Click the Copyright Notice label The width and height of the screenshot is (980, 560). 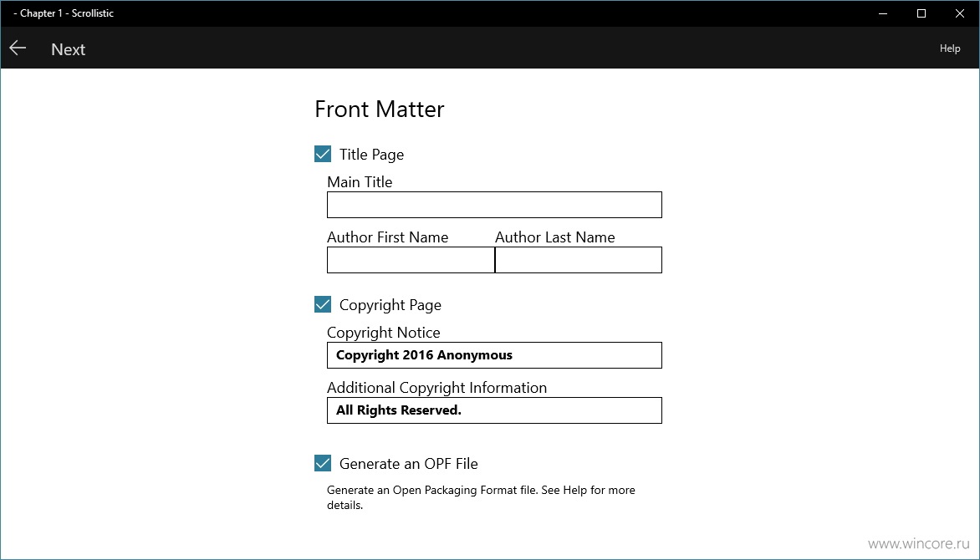pyautogui.click(x=383, y=333)
